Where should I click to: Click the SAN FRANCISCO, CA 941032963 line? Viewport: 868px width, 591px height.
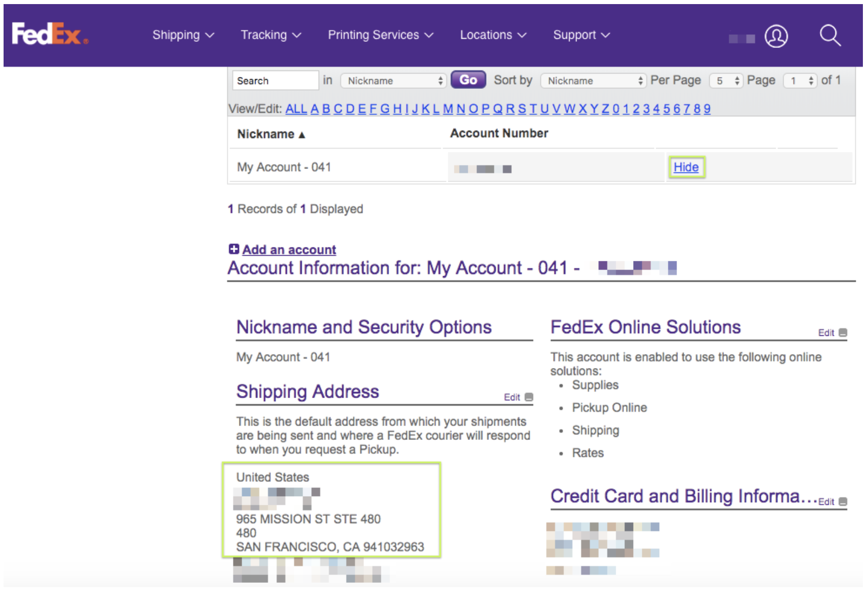tap(330, 547)
